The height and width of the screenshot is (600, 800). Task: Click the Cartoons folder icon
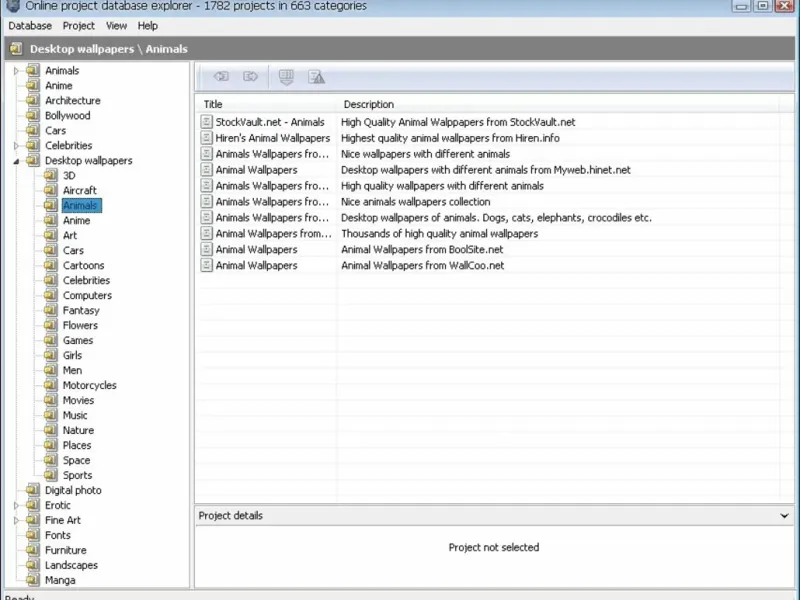[51, 265]
